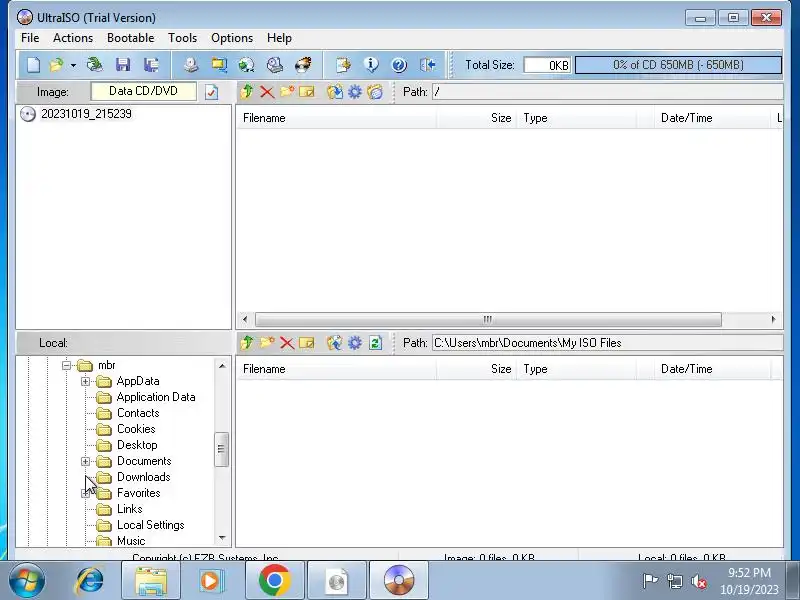Click the Refresh icon in Local toolbar
The width and height of the screenshot is (800, 600).
point(375,343)
